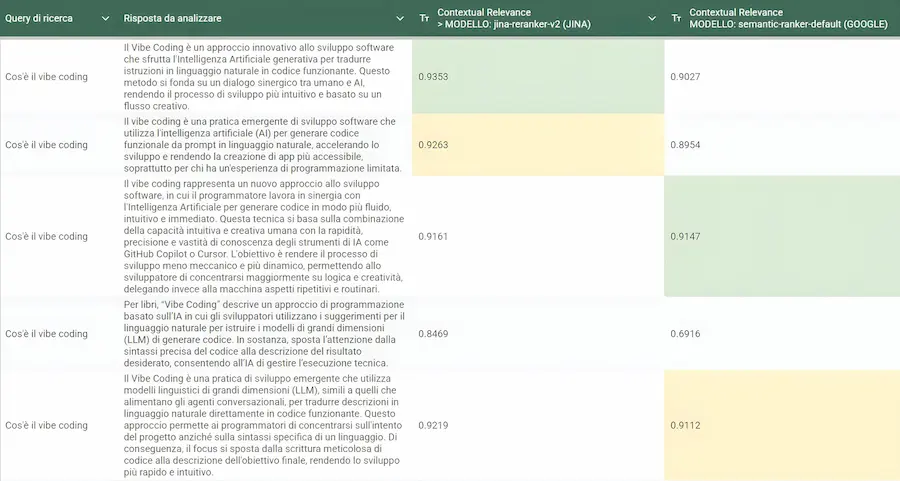
Task: Click the text-type icon of the JINA column
Action: [x=424, y=18]
